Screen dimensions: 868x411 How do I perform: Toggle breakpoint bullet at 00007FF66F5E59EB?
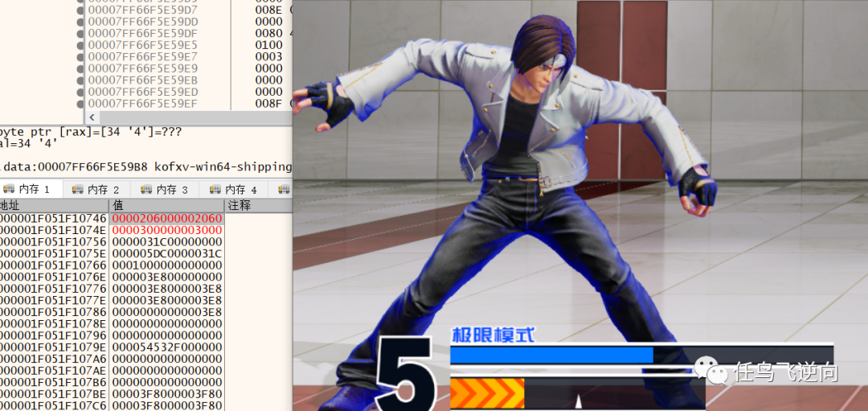(x=80, y=80)
